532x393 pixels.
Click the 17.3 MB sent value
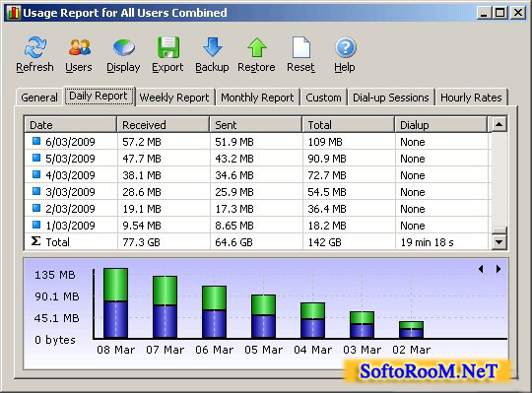[x=234, y=209]
